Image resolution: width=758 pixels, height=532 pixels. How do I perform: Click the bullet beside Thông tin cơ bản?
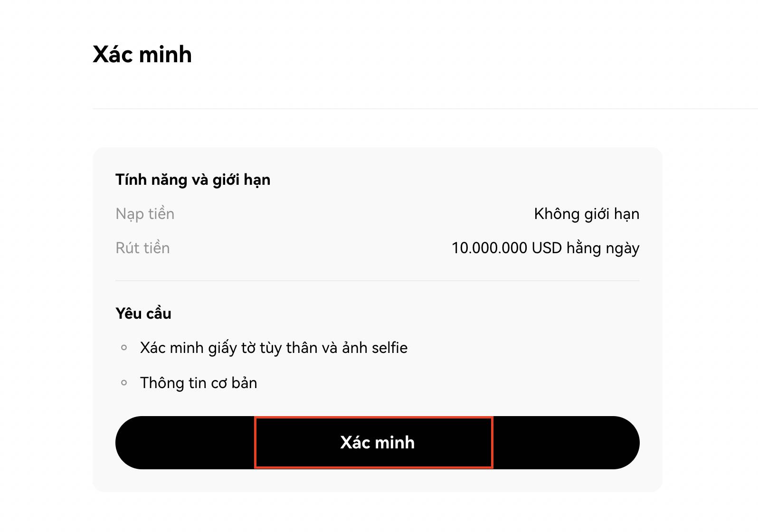tap(124, 382)
